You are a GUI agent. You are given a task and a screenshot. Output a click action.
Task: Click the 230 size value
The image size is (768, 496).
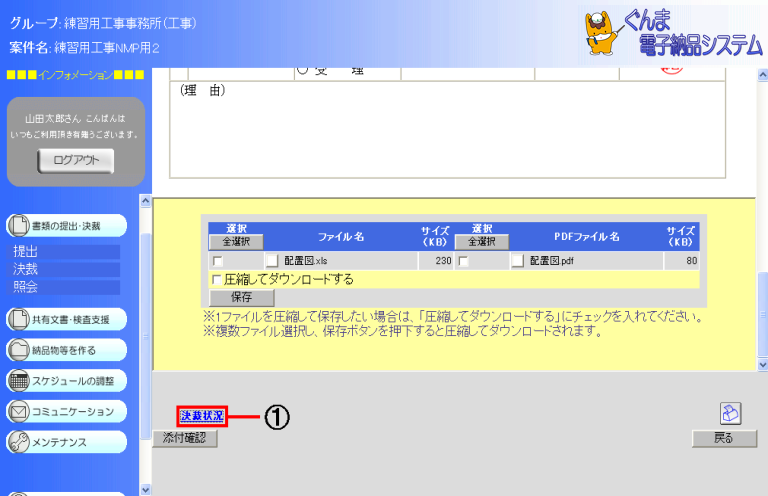443,261
